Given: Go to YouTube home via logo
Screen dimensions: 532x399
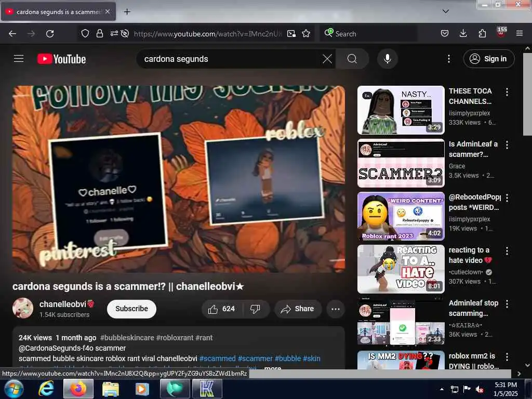Looking at the screenshot, I should [61, 59].
